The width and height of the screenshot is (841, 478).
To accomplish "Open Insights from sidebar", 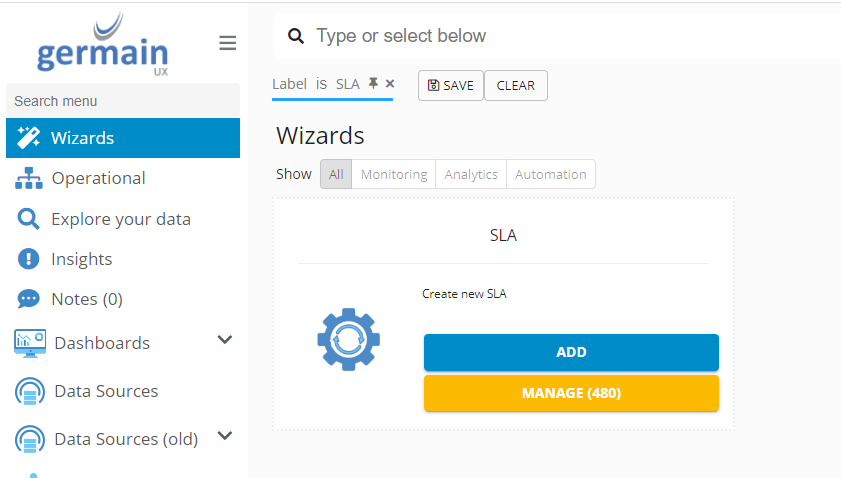I will 81,259.
